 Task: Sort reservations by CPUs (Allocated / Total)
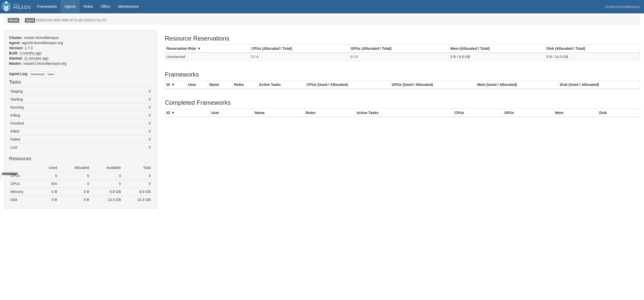click(x=299, y=48)
